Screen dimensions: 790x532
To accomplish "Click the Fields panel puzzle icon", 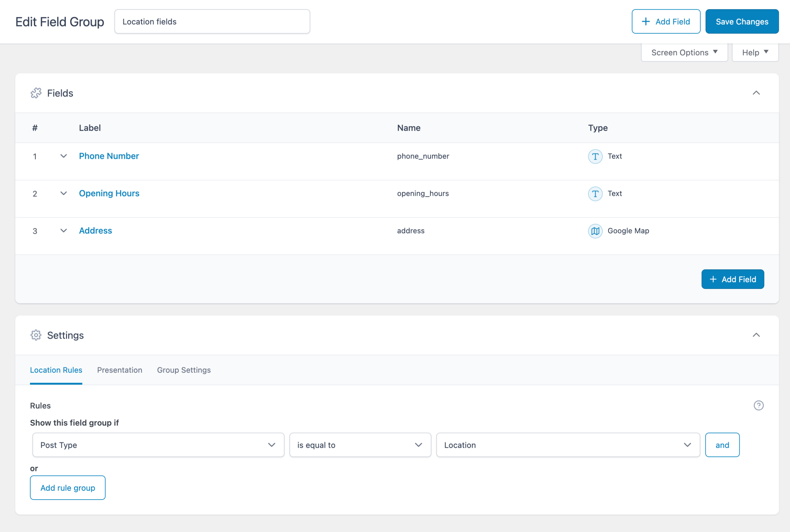I will pos(36,93).
